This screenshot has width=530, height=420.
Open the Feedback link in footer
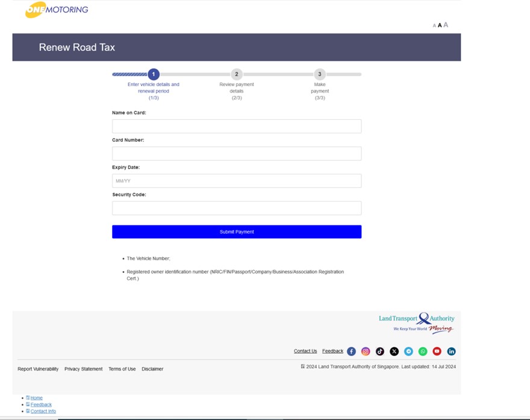click(x=332, y=351)
